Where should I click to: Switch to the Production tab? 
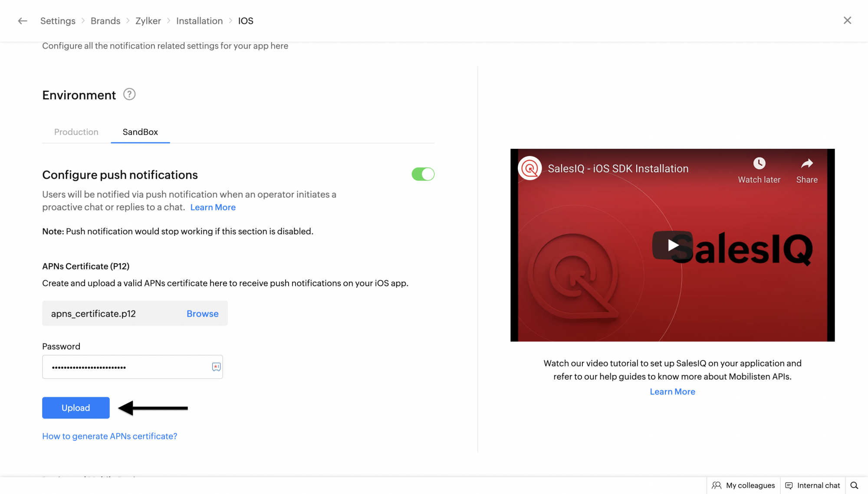coord(76,132)
